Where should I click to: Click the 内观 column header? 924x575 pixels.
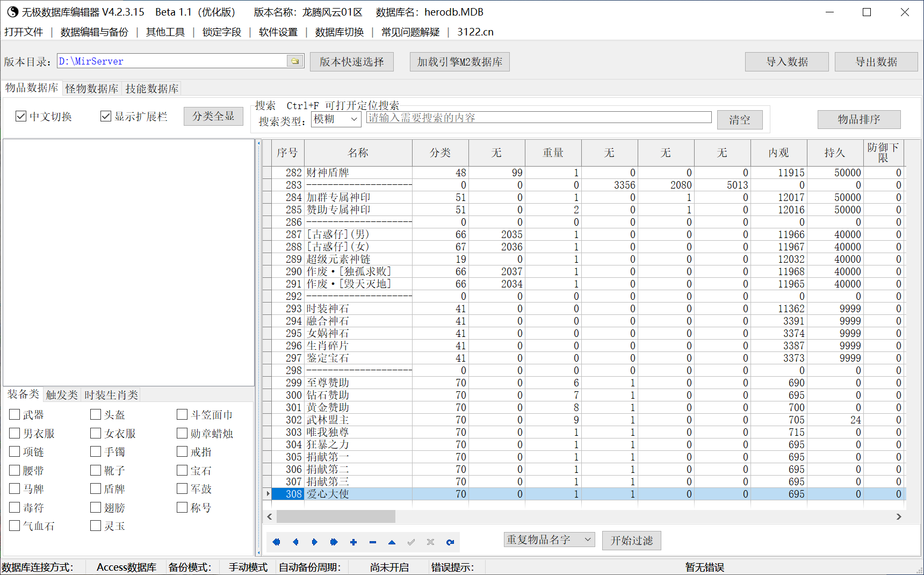pyautogui.click(x=778, y=153)
